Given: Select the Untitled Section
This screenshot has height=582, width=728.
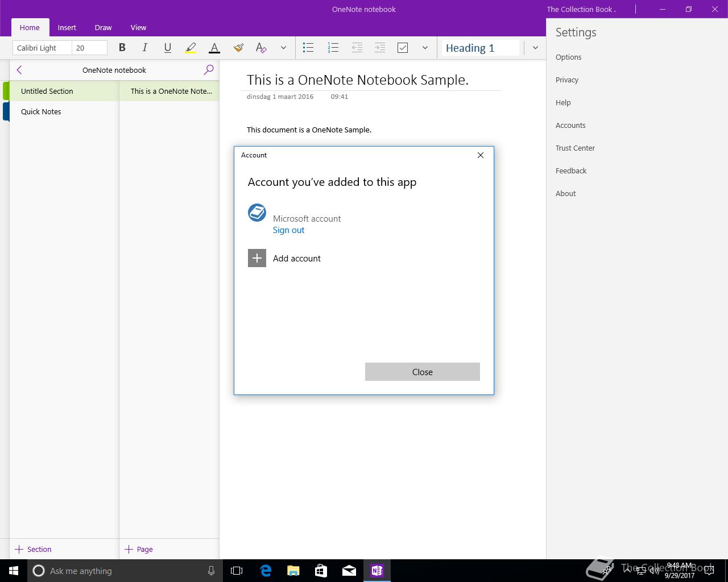Looking at the screenshot, I should (x=64, y=91).
